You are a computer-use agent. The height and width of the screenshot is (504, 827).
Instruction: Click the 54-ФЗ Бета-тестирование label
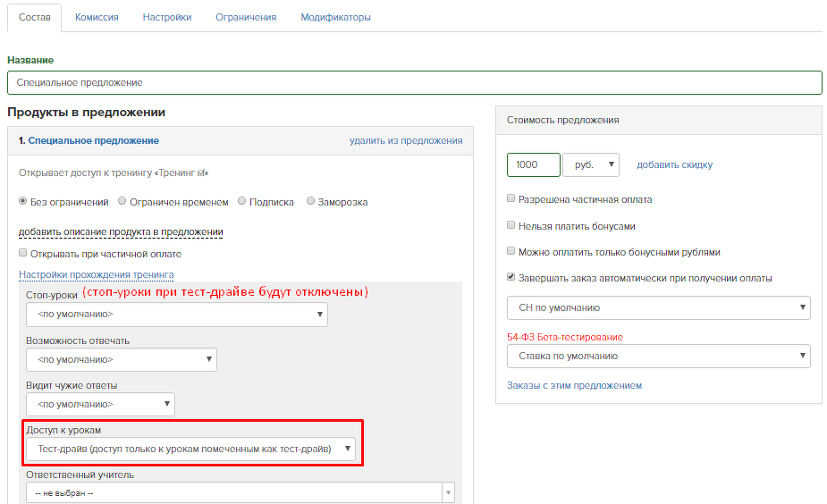click(564, 338)
